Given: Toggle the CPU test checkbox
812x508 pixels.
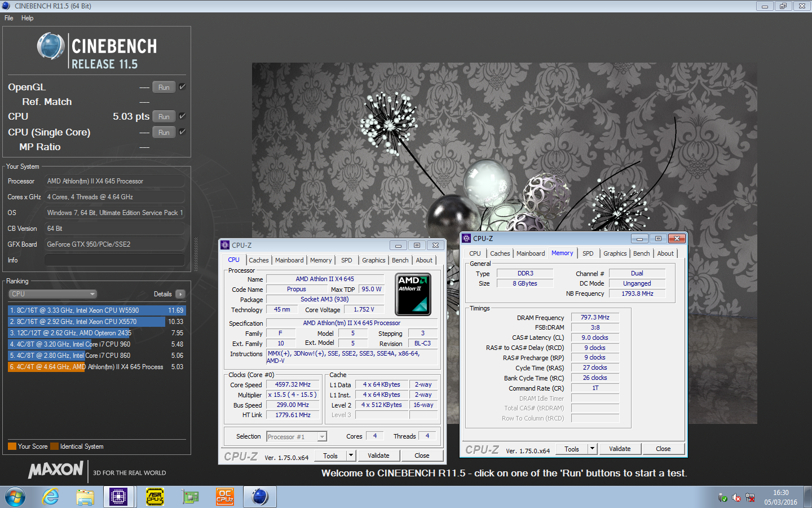Looking at the screenshot, I should tap(182, 116).
